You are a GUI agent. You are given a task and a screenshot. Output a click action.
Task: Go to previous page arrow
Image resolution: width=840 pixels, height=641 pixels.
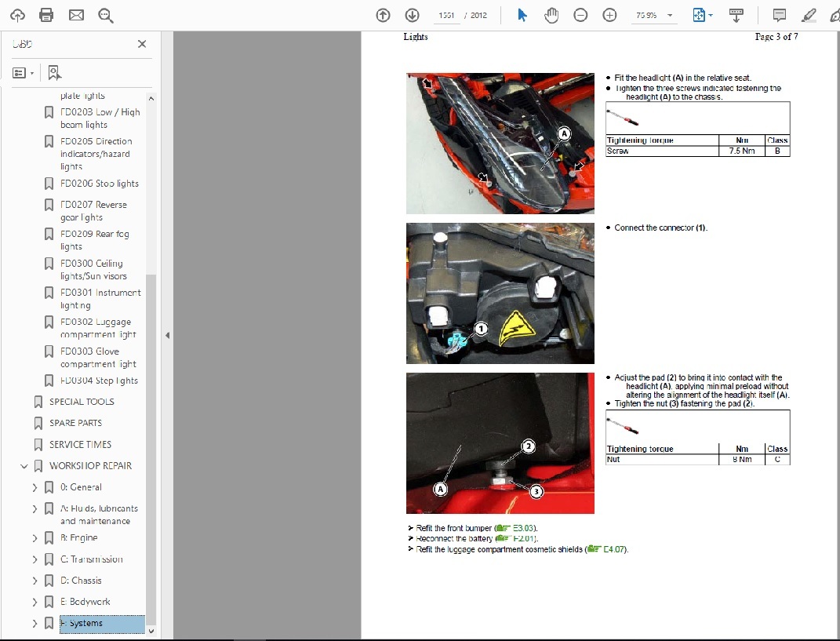click(383, 15)
